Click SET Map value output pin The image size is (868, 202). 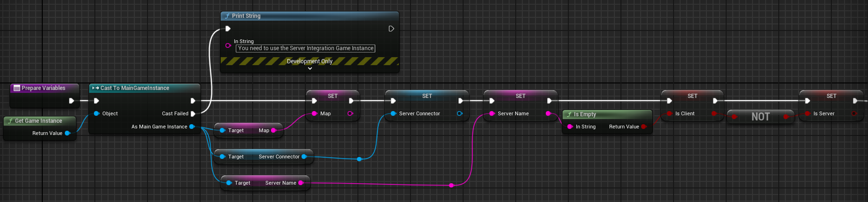[x=350, y=113]
